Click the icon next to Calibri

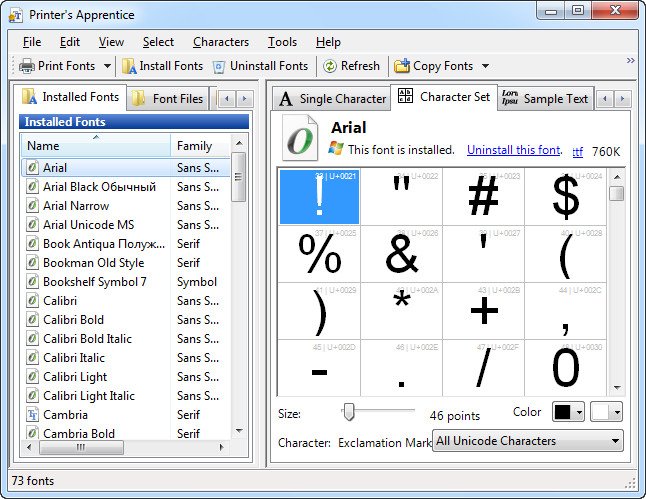coord(32,300)
